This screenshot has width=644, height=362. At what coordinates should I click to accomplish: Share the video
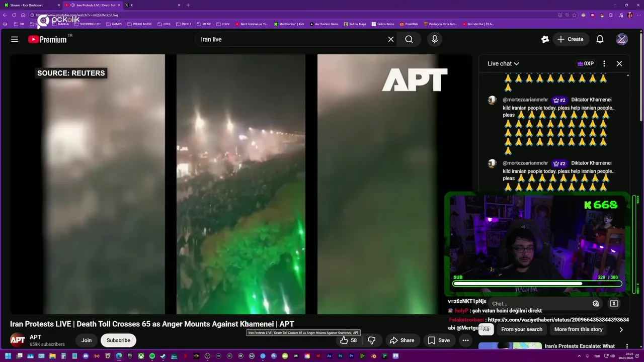(402, 340)
